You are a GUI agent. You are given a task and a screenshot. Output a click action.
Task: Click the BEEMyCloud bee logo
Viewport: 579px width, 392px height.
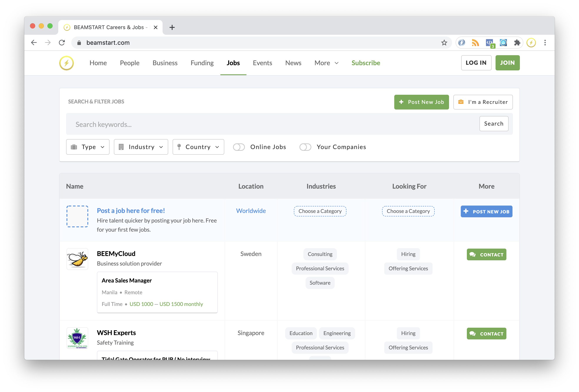point(77,259)
